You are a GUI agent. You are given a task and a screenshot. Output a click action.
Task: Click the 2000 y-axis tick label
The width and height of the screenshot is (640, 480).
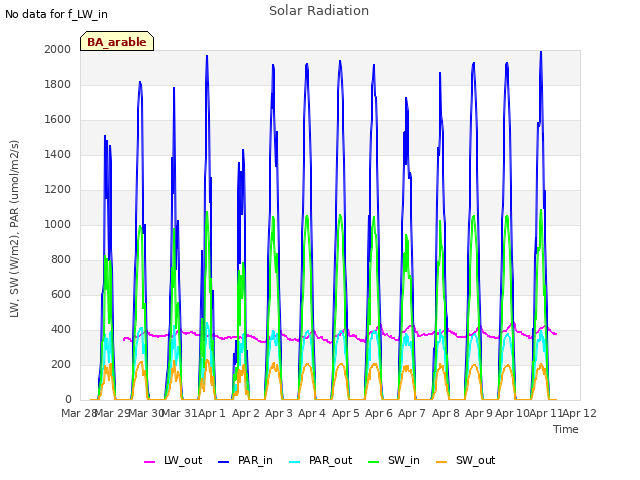tap(58, 49)
